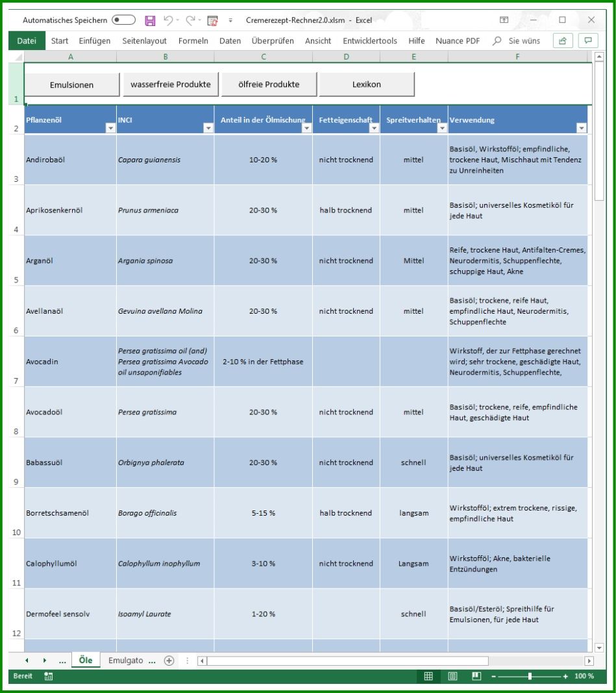This screenshot has width=616, height=693.
Task: Open INCI column filter dropdown
Action: tap(208, 128)
